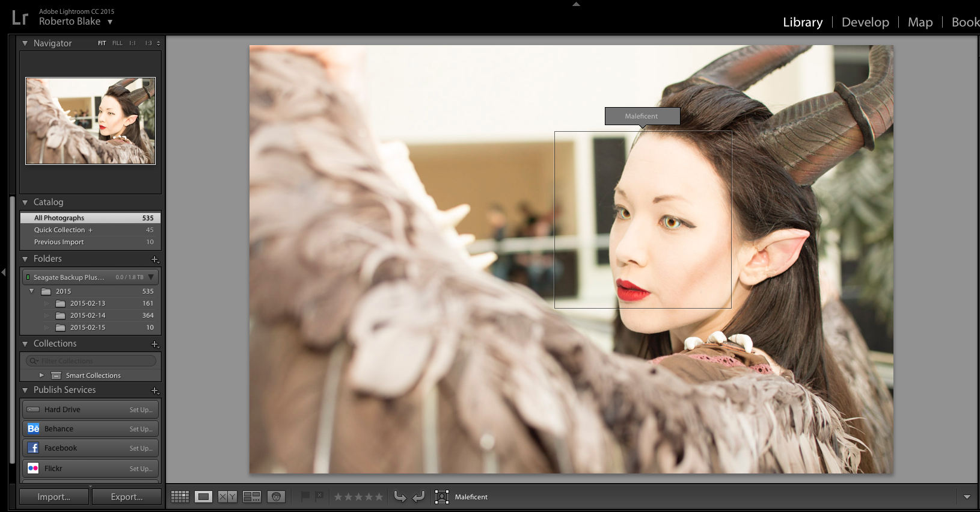This screenshot has height=512, width=980.
Task: Flag the photo as a pick
Action: 305,496
